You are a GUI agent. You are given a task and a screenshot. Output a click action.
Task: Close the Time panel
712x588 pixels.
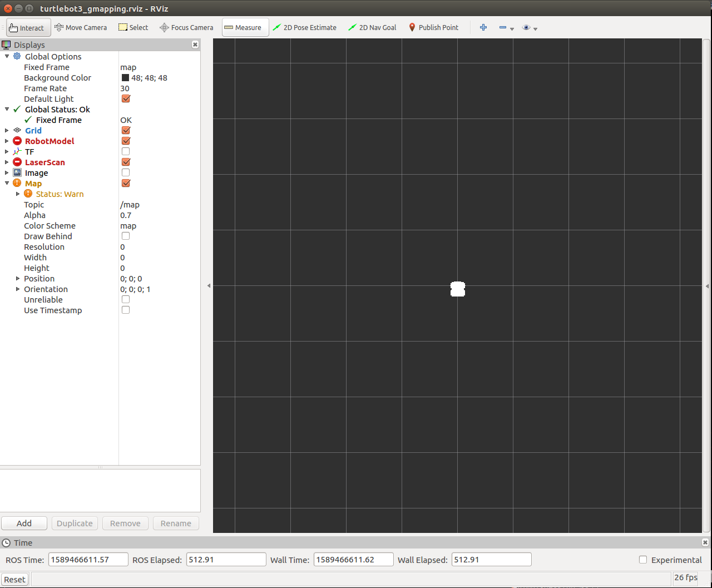pos(705,542)
